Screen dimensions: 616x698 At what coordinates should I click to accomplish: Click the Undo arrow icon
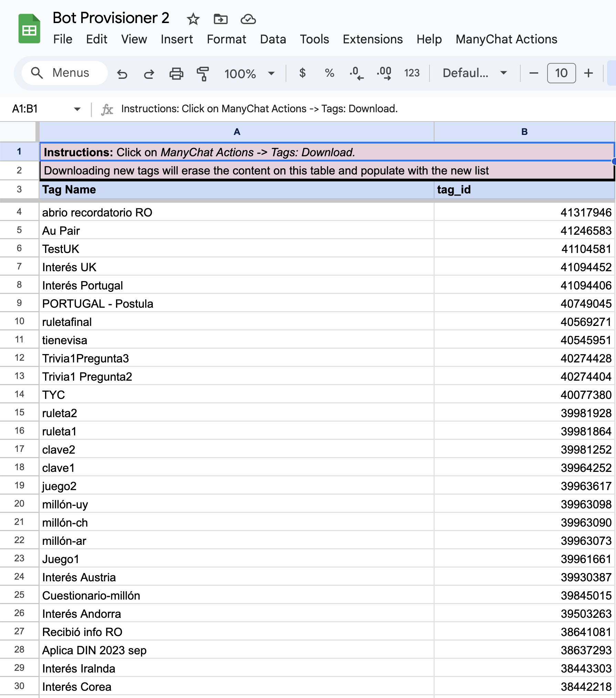[x=122, y=73]
